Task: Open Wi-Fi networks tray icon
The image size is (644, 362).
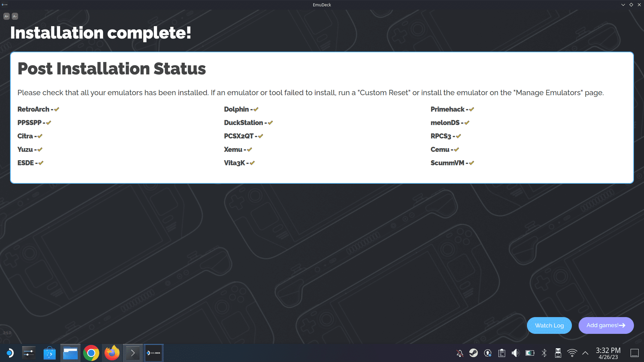Action: tap(572, 353)
